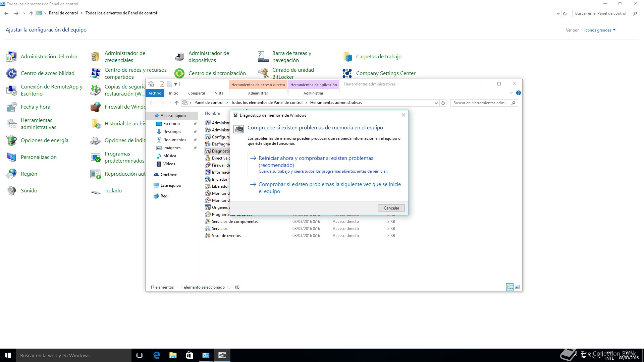Screen dimensions: 644x362
Task: Switch to details view in status bar
Action: click(x=510, y=287)
